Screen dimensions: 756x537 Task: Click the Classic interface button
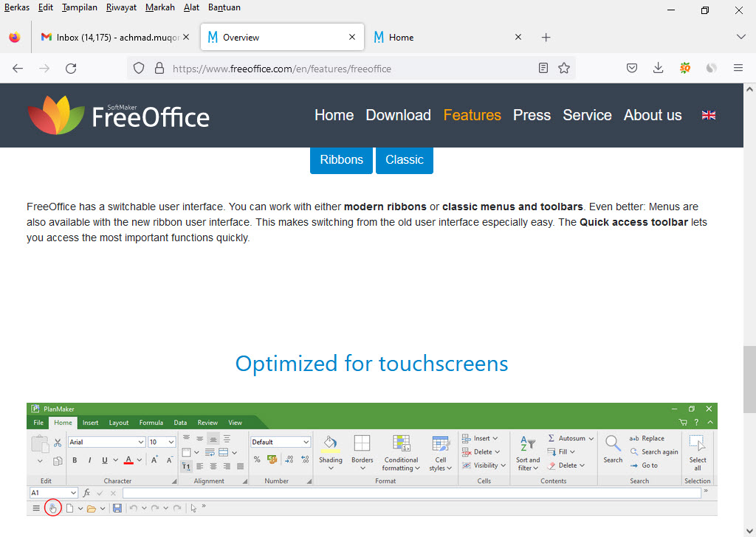(404, 159)
